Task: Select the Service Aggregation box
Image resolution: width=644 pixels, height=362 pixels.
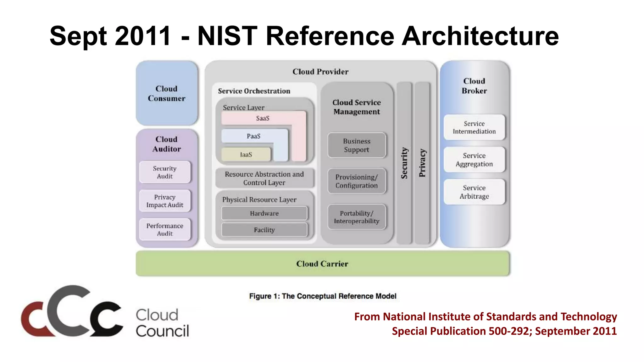Action: pos(474,160)
